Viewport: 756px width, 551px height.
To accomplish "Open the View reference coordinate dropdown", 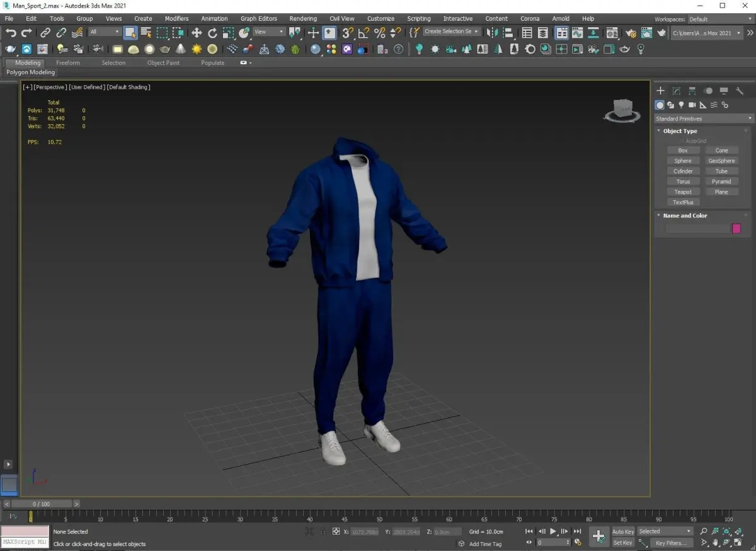I will coord(269,32).
